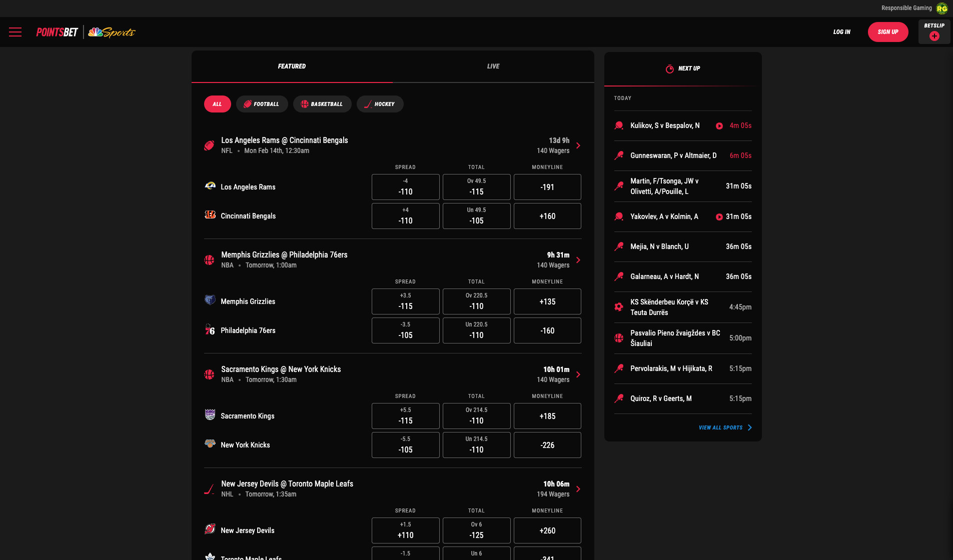Select Rams moneyline -191

[547, 187]
